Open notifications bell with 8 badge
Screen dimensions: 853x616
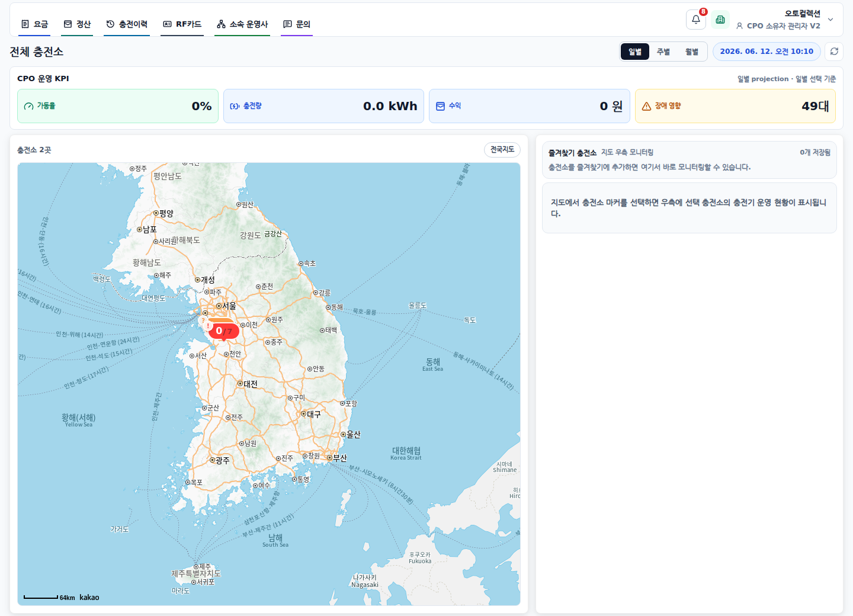point(696,20)
